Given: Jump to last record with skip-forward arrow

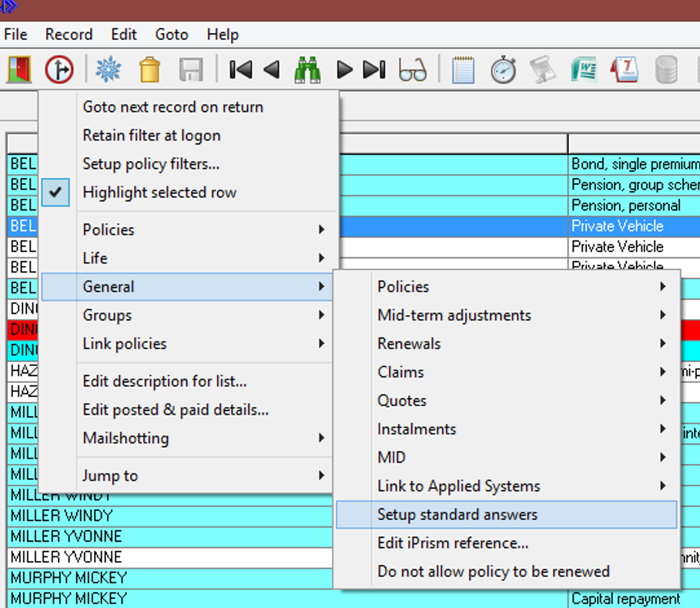Looking at the screenshot, I should [x=374, y=69].
